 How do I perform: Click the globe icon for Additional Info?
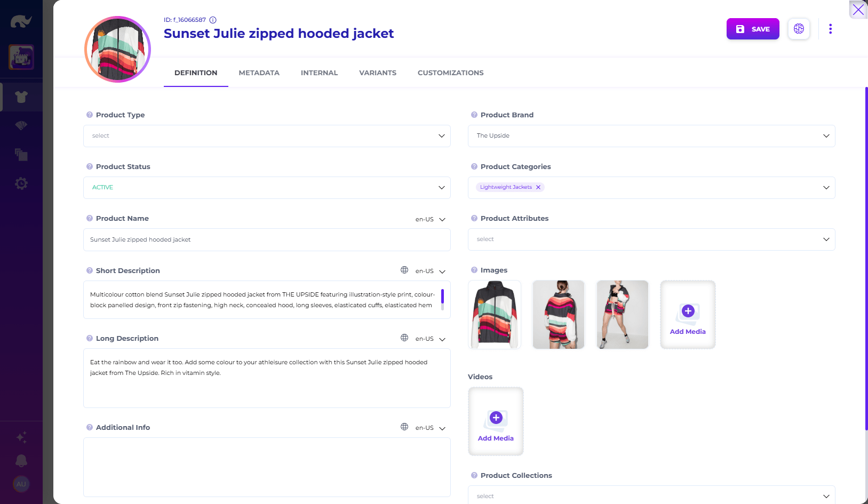click(x=404, y=427)
